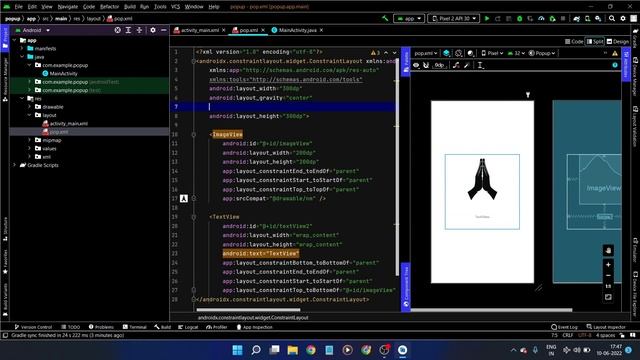Open the Device Manager toolbar icon

click(587, 18)
